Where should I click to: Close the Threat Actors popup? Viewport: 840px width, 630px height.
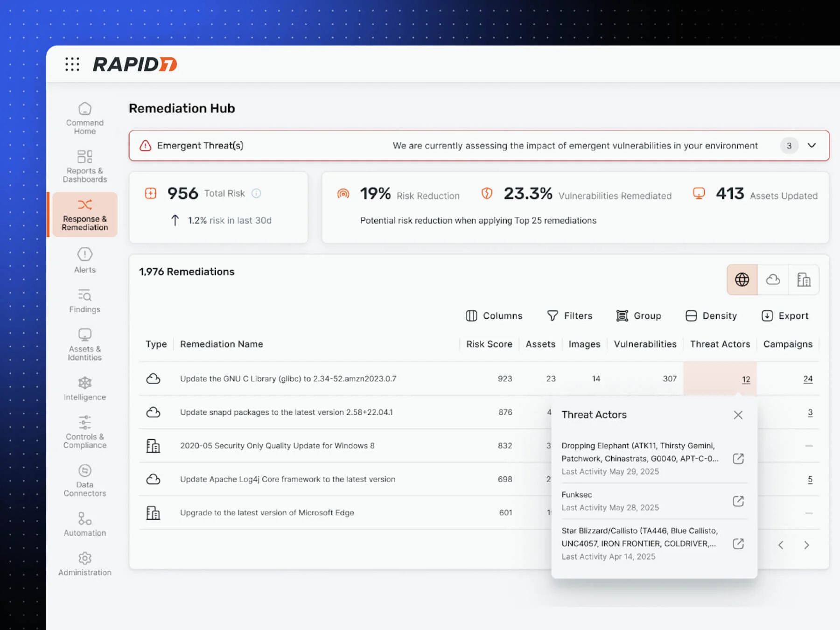[738, 414]
